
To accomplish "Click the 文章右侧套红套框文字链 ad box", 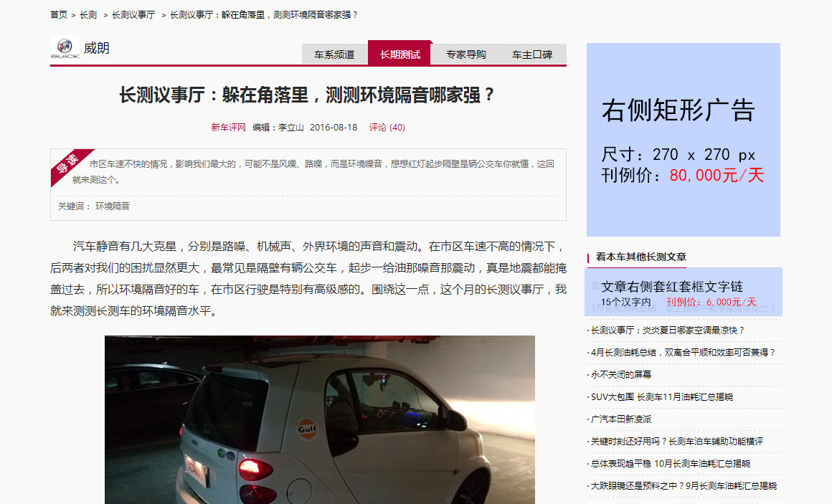I will coord(684,293).
